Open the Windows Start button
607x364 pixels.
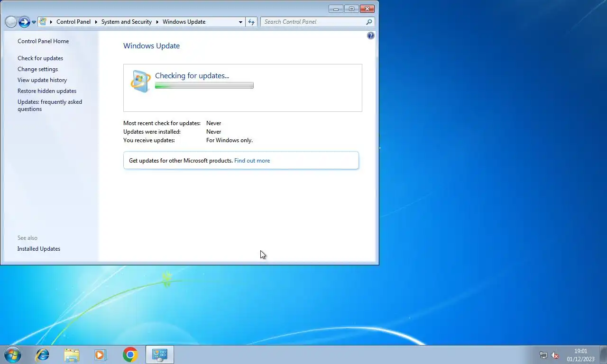tap(12, 355)
